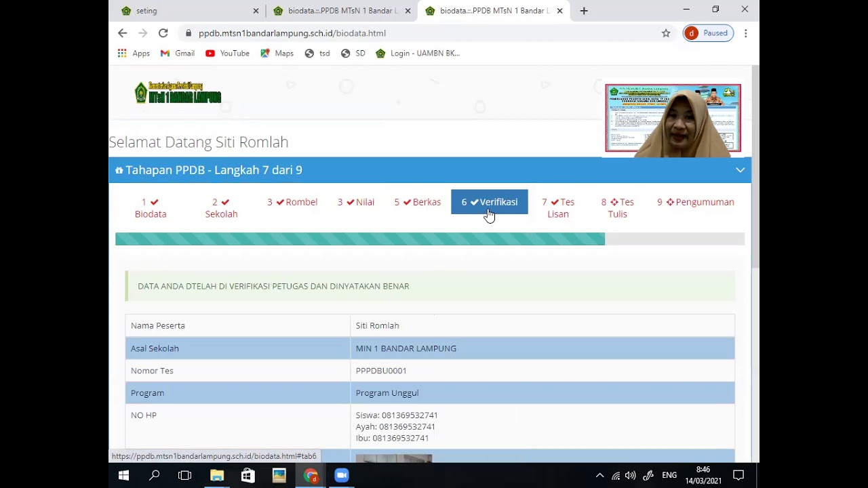Open the volume control tray icon
The height and width of the screenshot is (488, 868).
(x=631, y=475)
